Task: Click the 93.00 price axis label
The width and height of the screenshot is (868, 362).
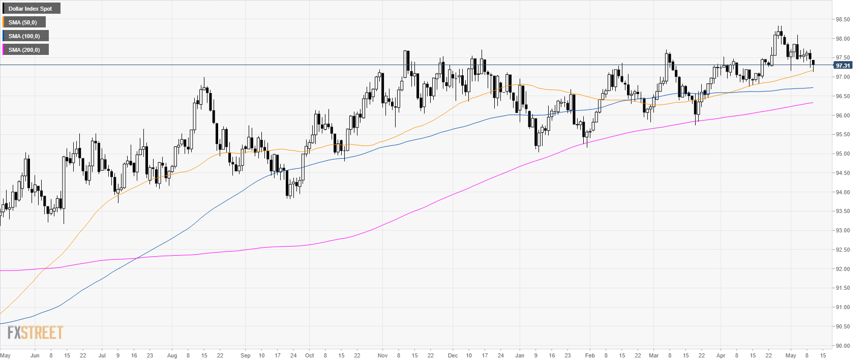Action: click(843, 230)
